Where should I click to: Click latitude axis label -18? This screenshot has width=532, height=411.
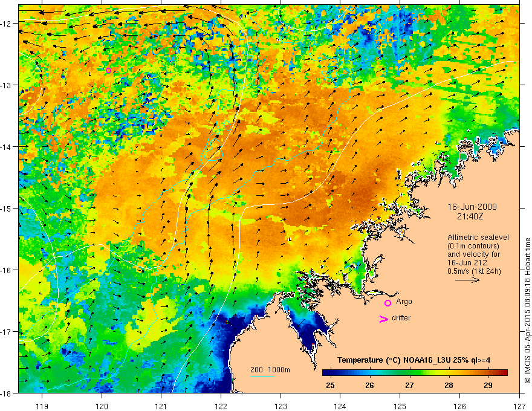coord(7,393)
